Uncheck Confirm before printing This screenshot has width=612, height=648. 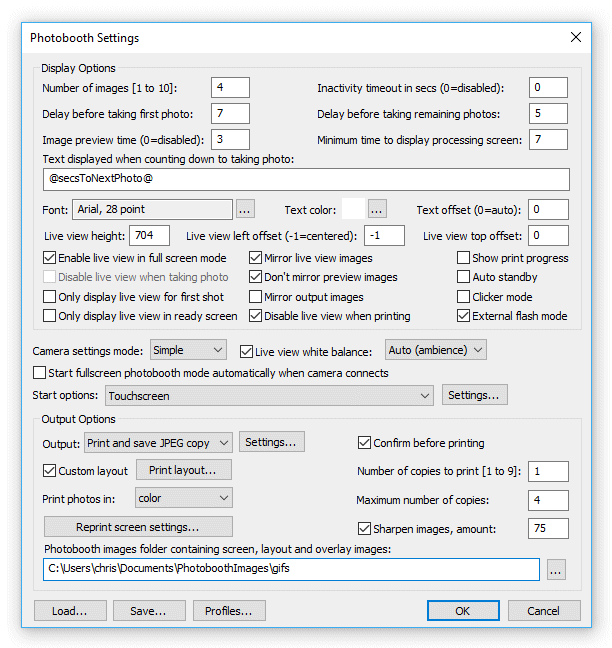click(365, 442)
